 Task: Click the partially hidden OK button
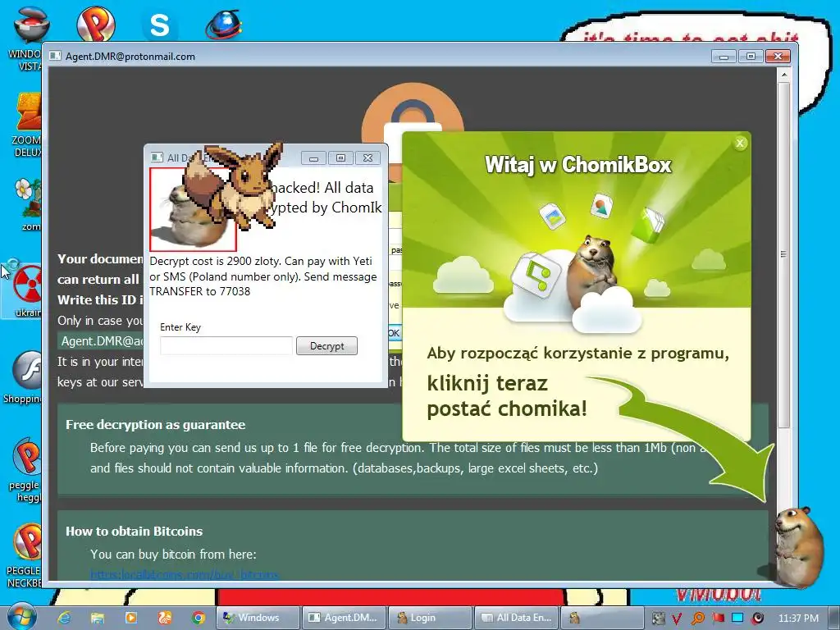tap(394, 333)
